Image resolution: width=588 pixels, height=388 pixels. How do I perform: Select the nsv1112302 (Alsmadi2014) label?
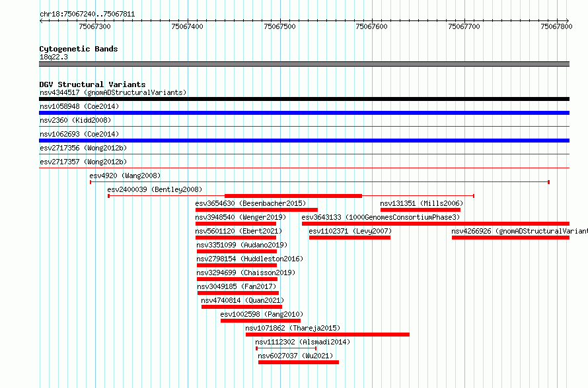(303, 342)
